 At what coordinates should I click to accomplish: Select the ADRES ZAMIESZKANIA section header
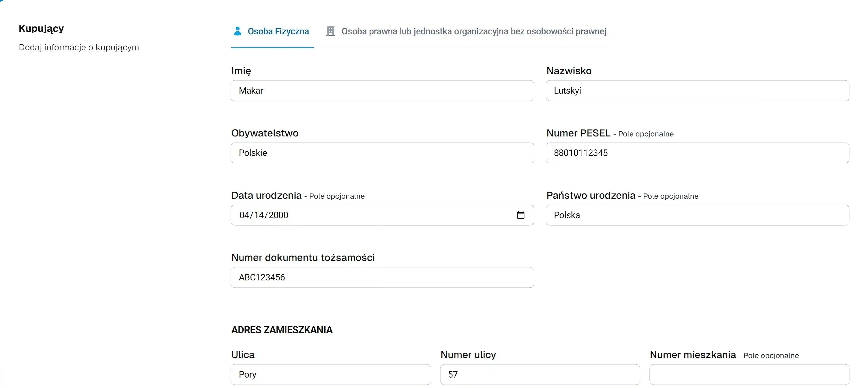[x=282, y=330]
